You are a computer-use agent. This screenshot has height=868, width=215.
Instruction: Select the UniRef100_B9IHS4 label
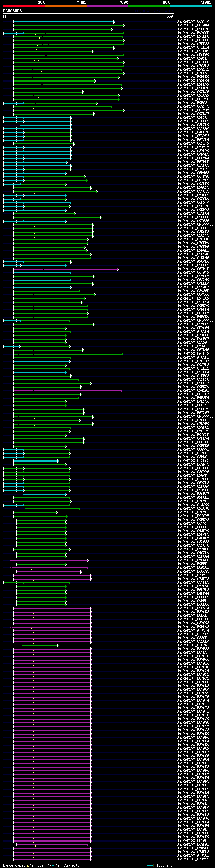point(193,303)
